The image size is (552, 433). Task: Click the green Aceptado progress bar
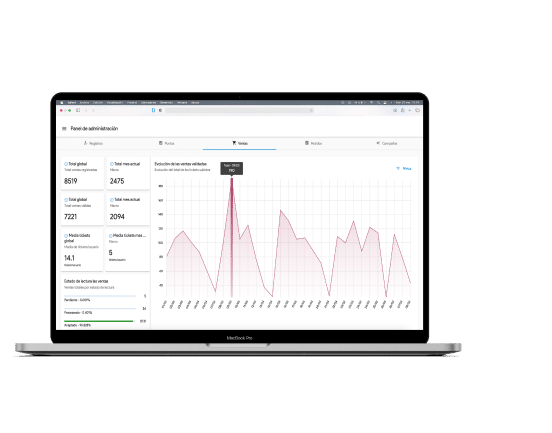99,321
